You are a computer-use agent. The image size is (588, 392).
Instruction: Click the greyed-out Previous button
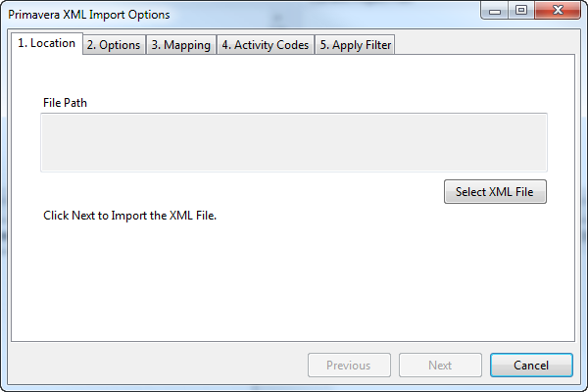349,365
